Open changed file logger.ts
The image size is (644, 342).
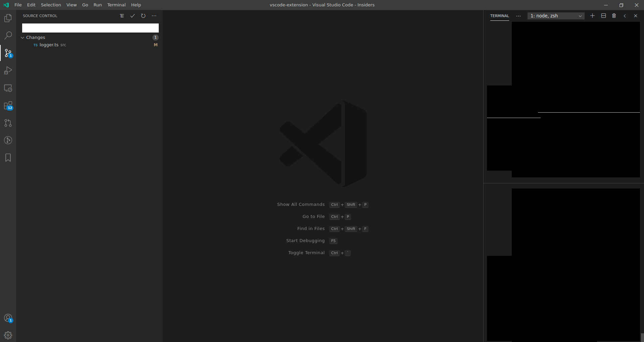tap(50, 45)
